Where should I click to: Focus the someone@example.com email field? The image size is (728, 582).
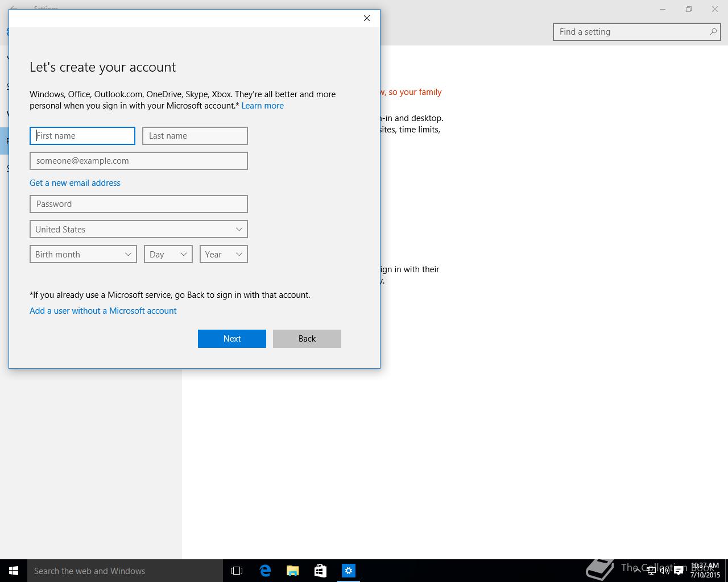pos(139,161)
